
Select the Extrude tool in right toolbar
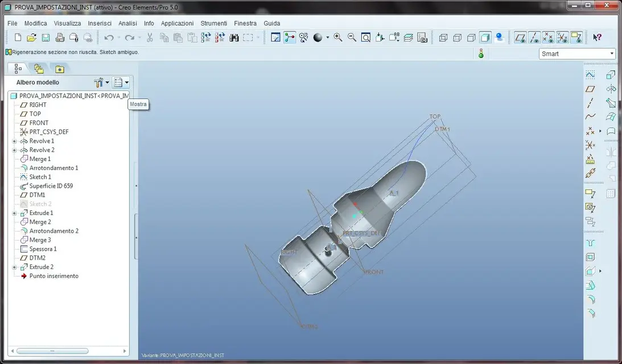[x=611, y=74]
